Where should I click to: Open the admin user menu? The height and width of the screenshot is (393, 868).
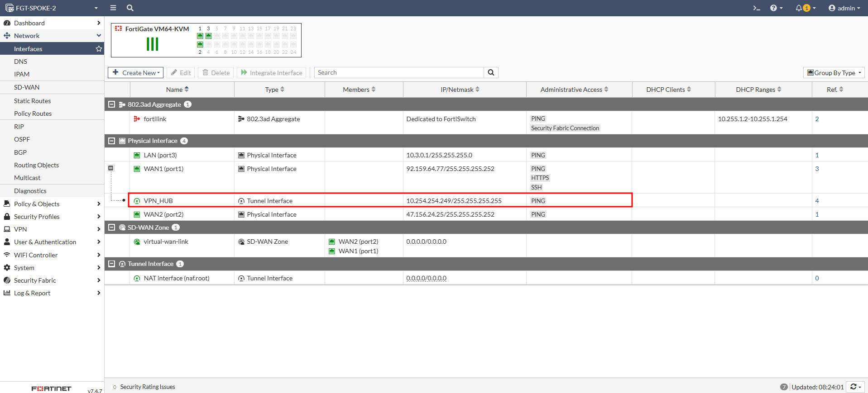click(x=844, y=8)
